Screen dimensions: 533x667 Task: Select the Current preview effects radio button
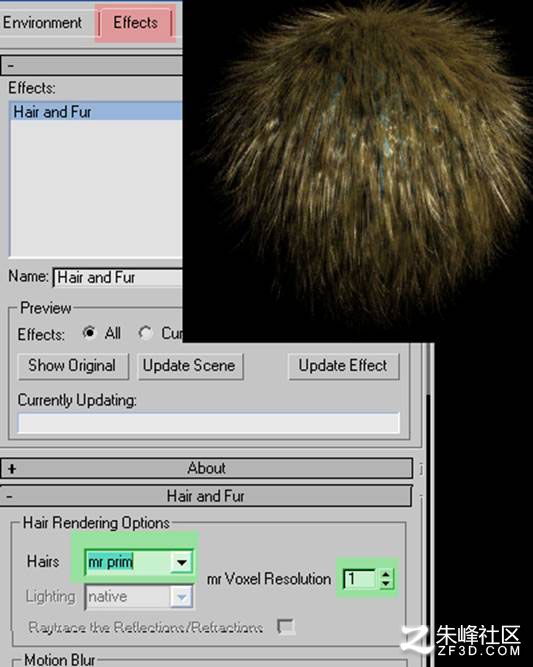click(x=146, y=333)
